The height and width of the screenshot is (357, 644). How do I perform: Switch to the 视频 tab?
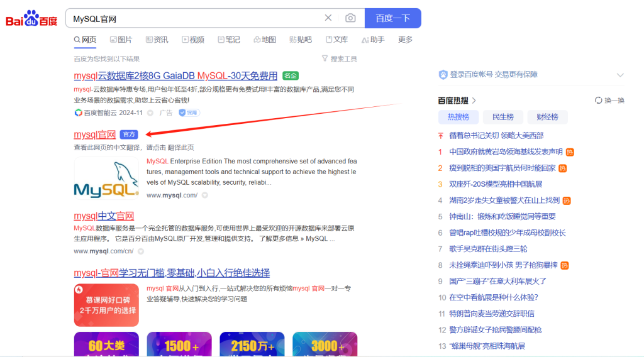coord(193,40)
